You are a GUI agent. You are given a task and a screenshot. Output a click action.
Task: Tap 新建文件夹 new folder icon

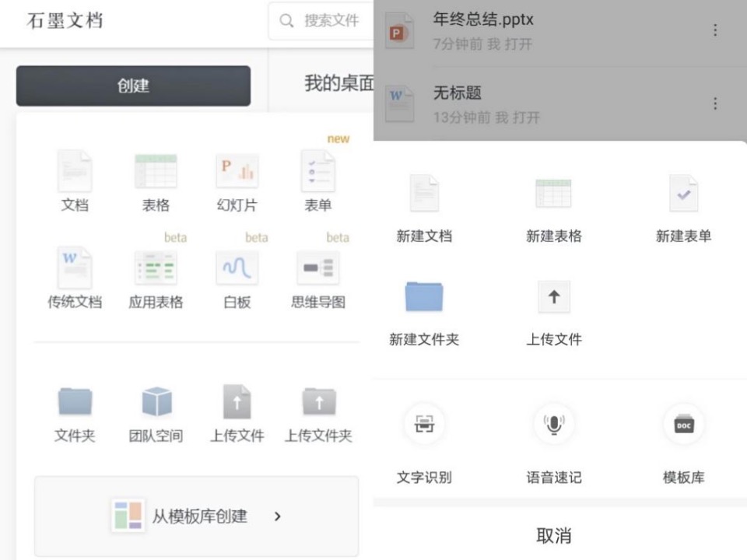[424, 296]
